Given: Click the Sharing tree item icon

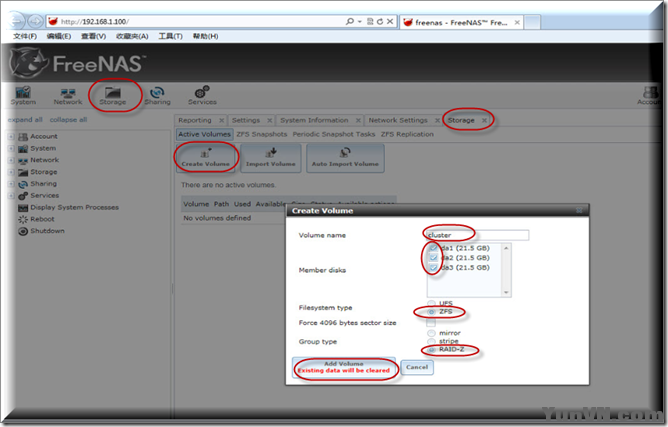Looking at the screenshot, I should pos(23,184).
